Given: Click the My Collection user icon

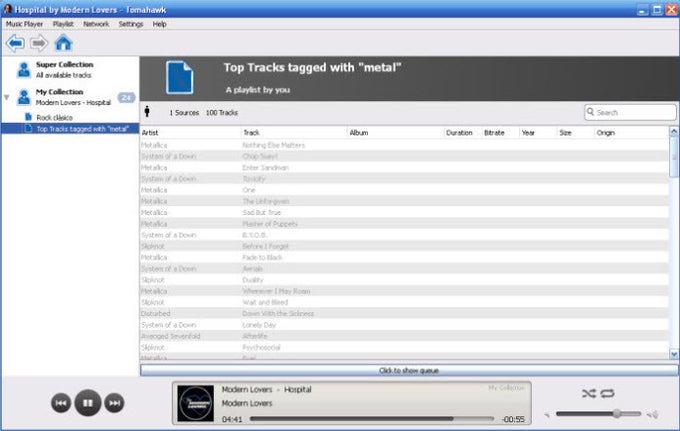Looking at the screenshot, I should click(x=23, y=97).
